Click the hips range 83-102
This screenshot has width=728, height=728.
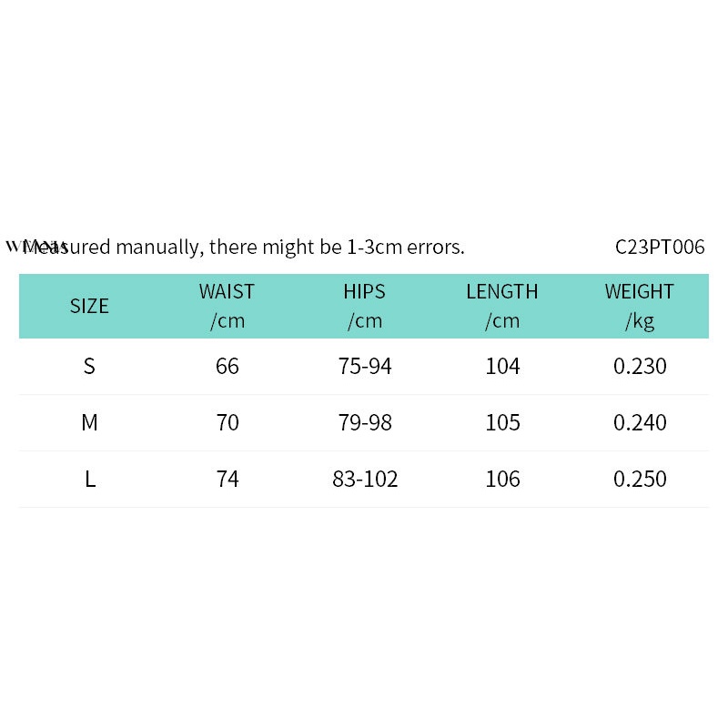coord(365,480)
